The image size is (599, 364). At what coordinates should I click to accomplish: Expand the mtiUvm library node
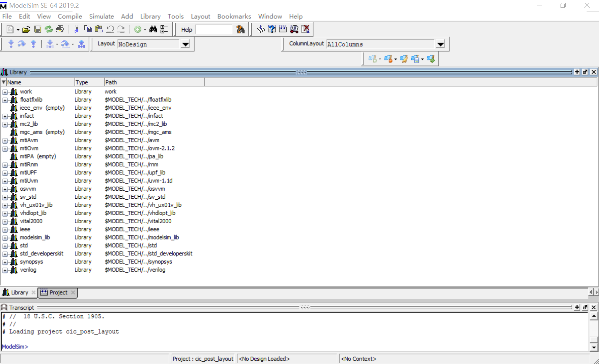click(5, 181)
